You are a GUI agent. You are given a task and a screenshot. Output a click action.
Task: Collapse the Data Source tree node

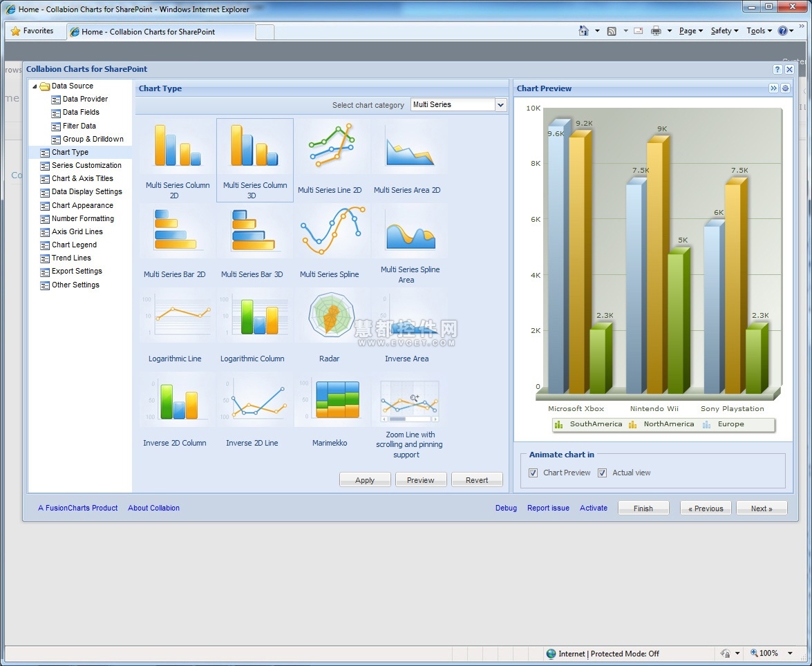coord(35,86)
